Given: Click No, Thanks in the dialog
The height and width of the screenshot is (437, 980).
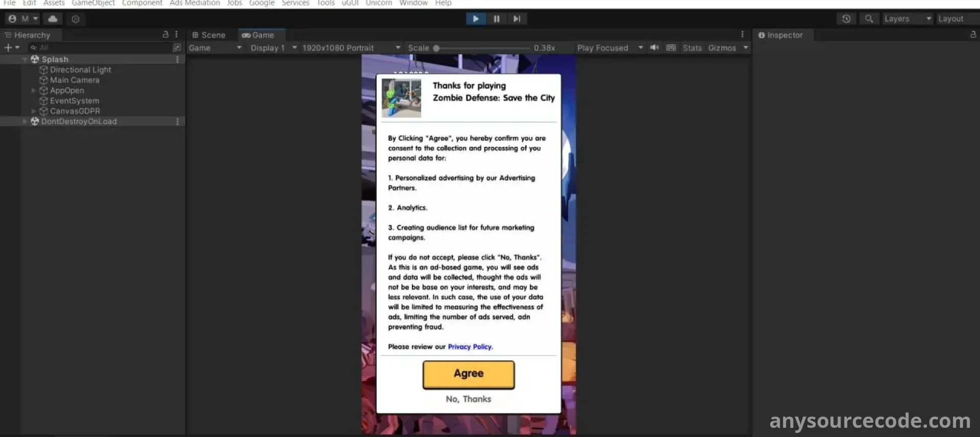Looking at the screenshot, I should point(469,399).
